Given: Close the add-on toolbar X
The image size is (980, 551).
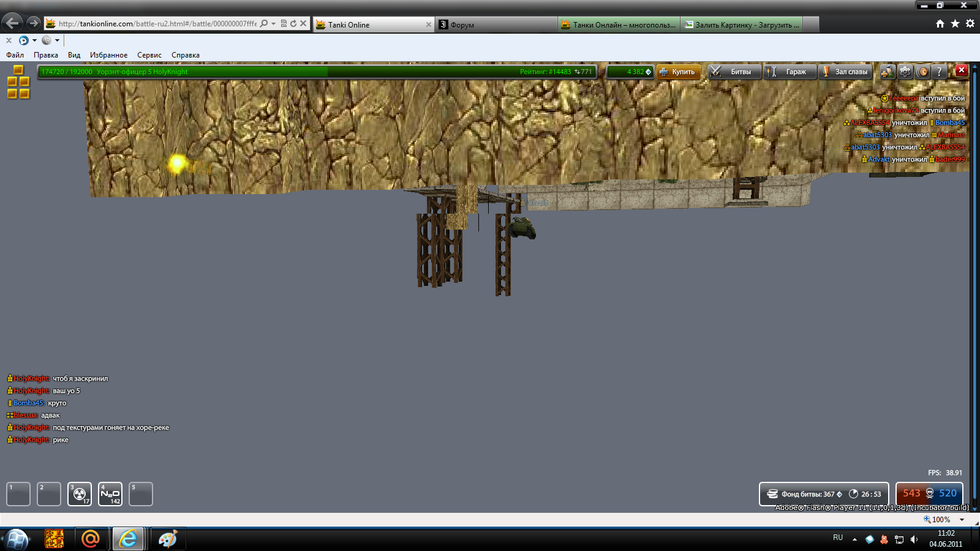Looking at the screenshot, I should point(9,40).
